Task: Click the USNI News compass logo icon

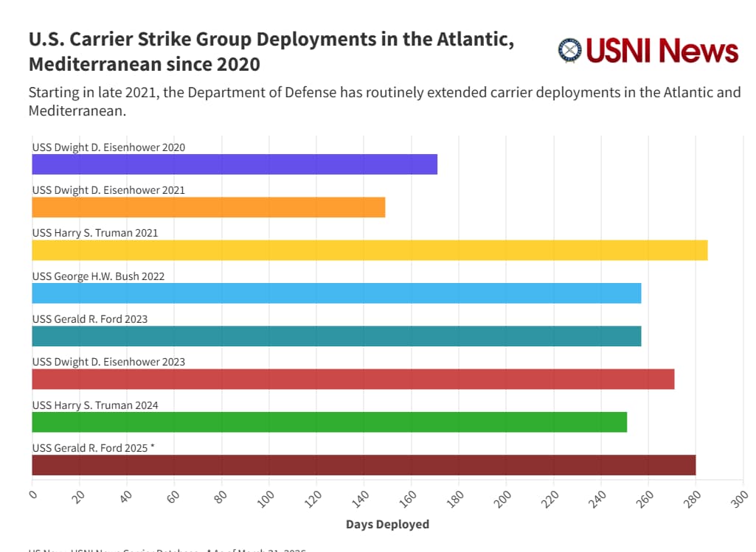Action: pos(569,52)
